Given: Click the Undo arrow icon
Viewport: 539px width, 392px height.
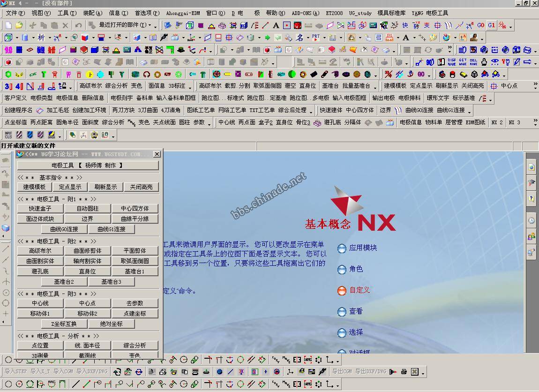Looking at the screenshot, I should [x=78, y=25].
